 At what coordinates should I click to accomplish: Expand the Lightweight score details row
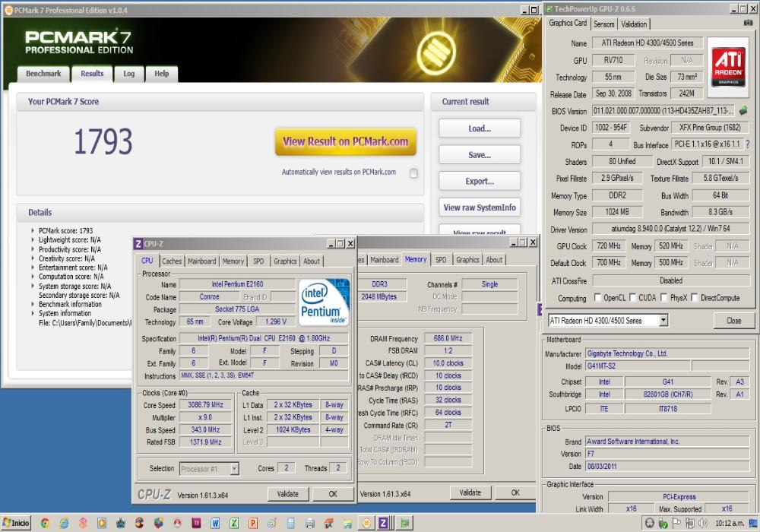point(33,240)
